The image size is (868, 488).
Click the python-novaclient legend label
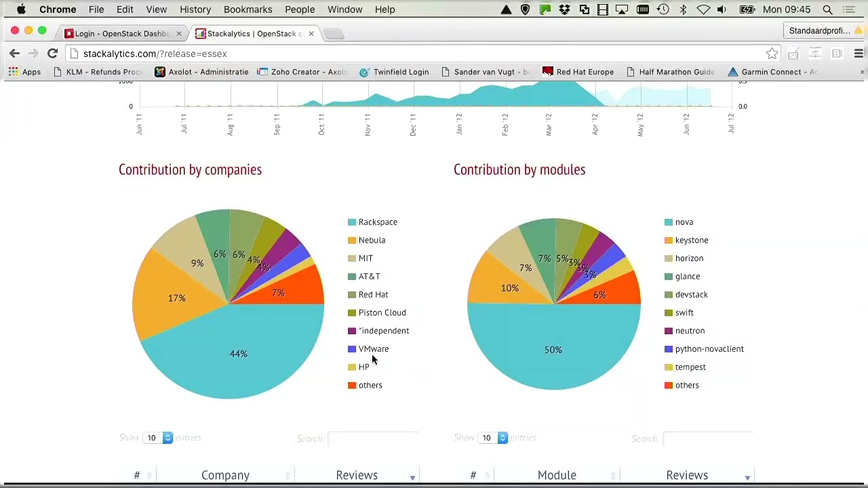click(x=709, y=349)
